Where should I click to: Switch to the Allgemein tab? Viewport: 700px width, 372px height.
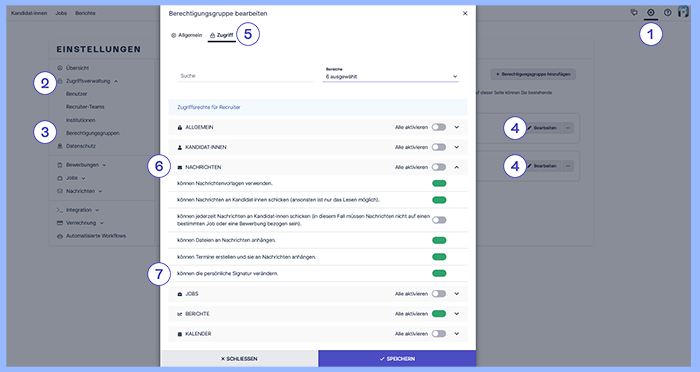click(187, 35)
